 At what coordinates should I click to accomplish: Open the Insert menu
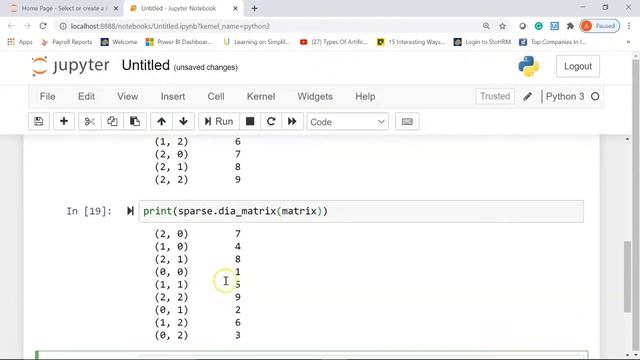tap(173, 97)
